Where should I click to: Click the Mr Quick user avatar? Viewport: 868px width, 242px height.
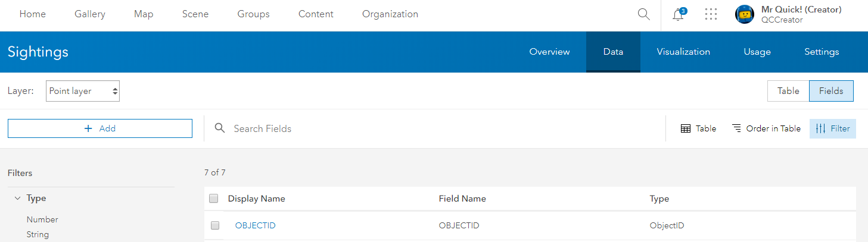[745, 14]
